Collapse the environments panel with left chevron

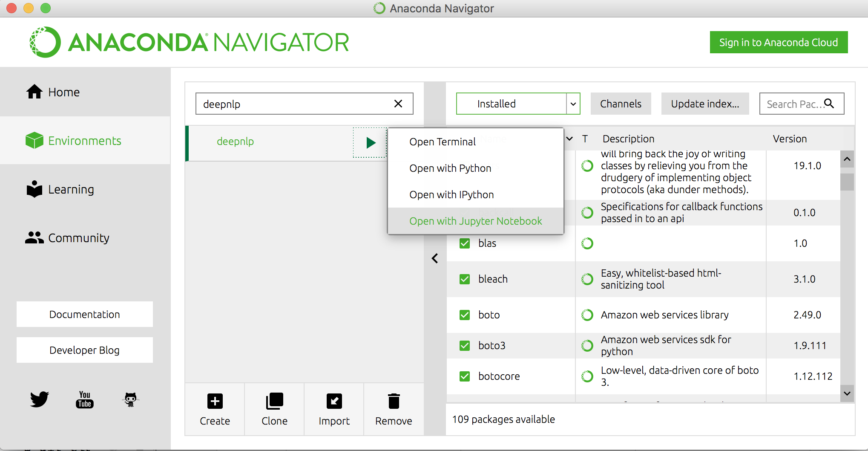(x=435, y=258)
